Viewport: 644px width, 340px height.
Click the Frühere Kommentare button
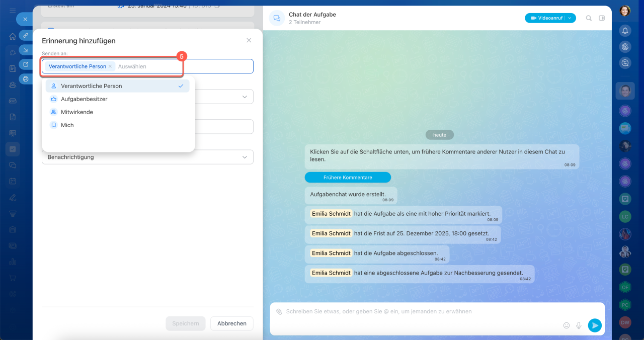(x=348, y=178)
